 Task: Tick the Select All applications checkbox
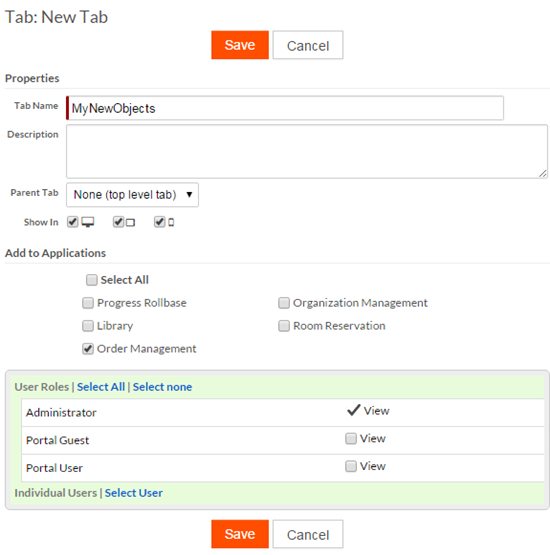pyautogui.click(x=91, y=280)
